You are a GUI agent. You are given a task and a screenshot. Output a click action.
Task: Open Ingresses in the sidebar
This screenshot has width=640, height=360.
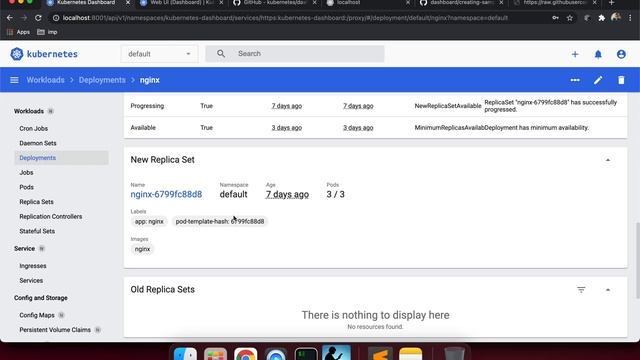[33, 266]
